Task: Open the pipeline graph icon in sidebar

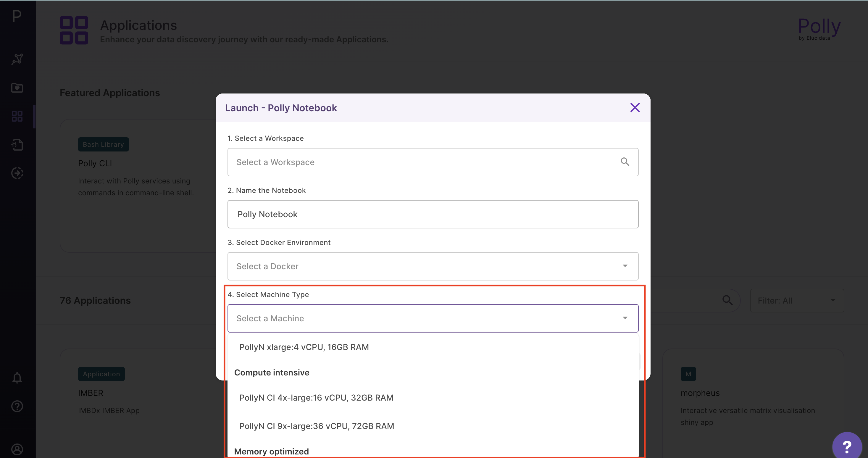Action: tap(17, 59)
